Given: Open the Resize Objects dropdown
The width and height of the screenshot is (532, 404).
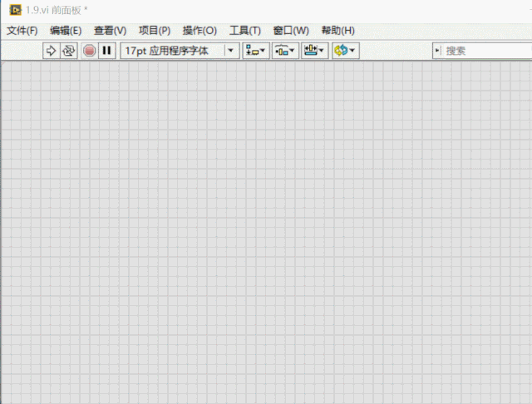Looking at the screenshot, I should click(314, 51).
